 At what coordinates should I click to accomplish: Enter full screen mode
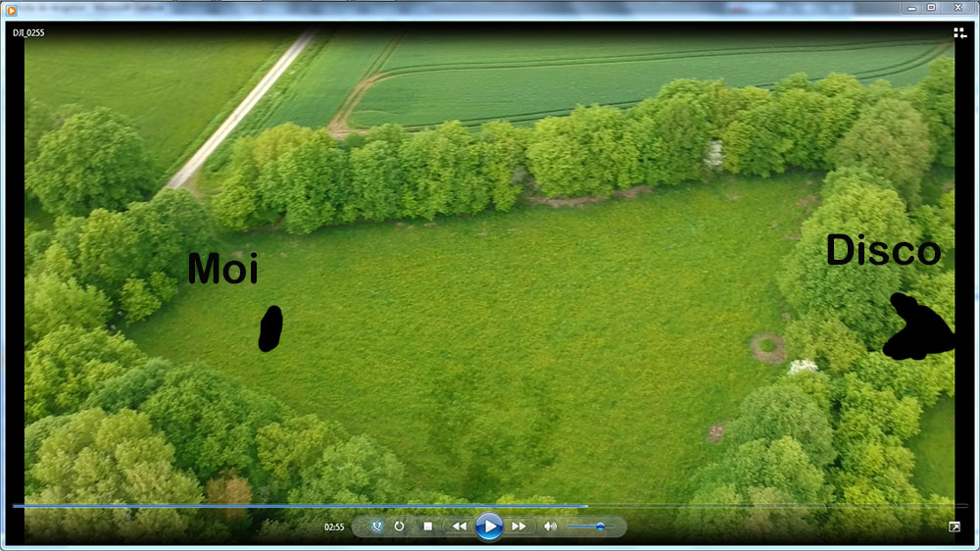(x=955, y=527)
